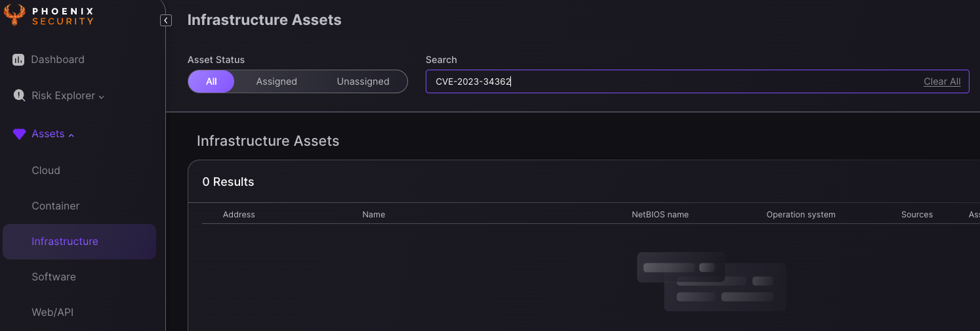
Task: Expand the Risk Explorer chevron
Action: coord(102,97)
